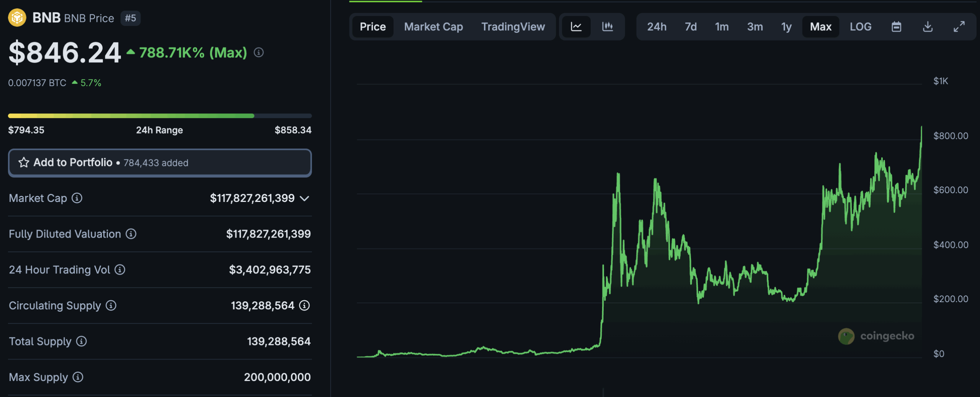Switch to candlestick chart icon
The image size is (980, 397).
[x=608, y=27]
